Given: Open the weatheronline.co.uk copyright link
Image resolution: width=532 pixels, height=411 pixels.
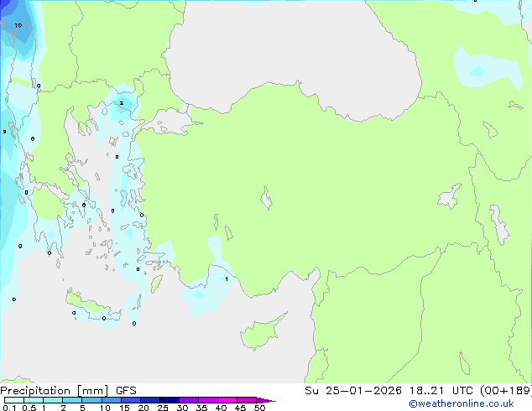Looking at the screenshot, I should [462, 403].
